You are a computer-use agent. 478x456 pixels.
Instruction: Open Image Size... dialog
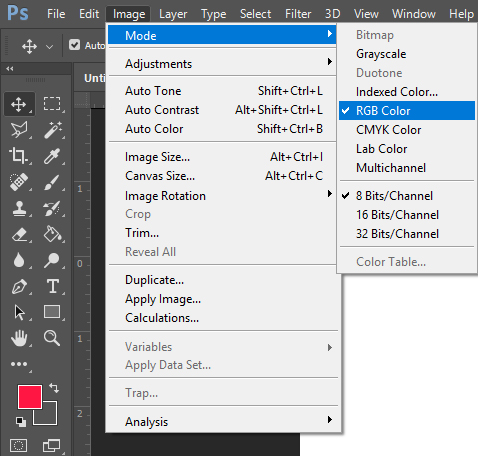tap(222, 157)
